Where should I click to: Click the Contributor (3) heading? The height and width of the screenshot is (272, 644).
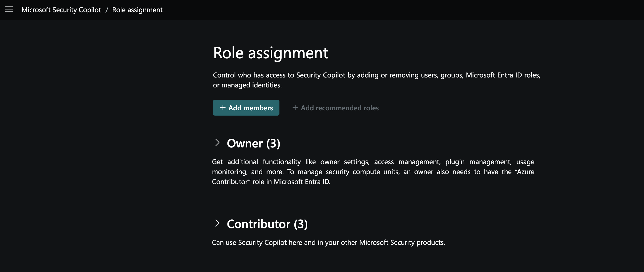tap(267, 224)
